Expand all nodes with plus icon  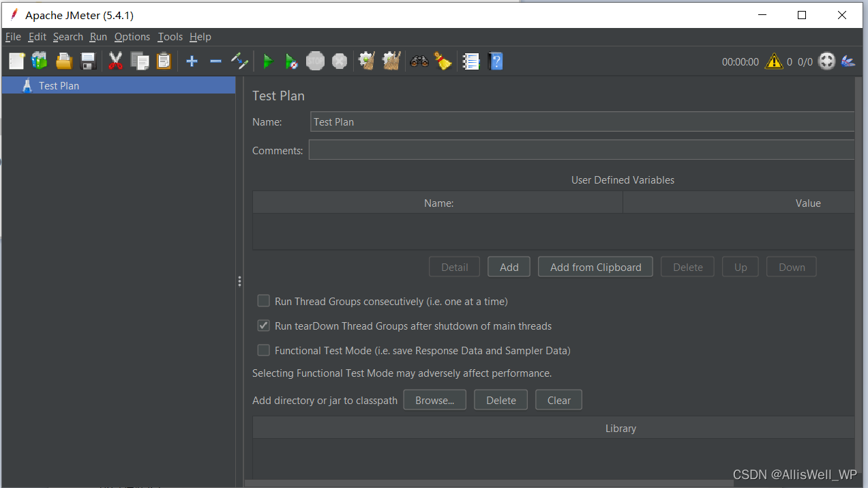coord(192,61)
